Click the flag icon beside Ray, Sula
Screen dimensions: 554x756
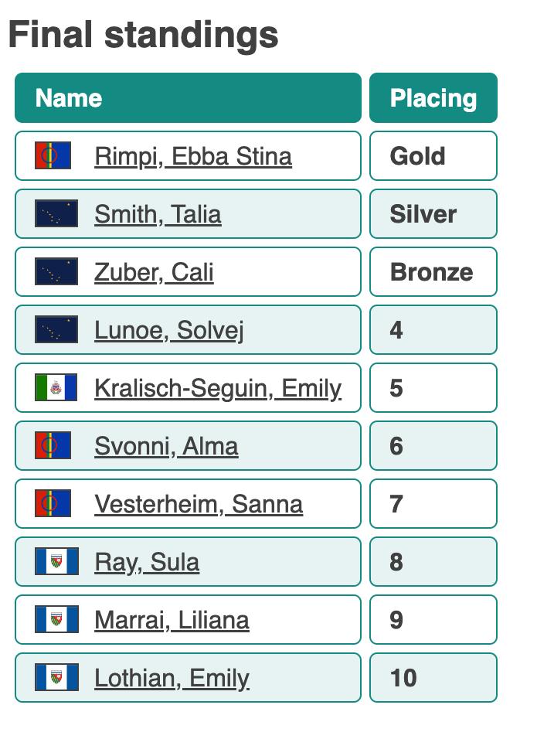56,561
